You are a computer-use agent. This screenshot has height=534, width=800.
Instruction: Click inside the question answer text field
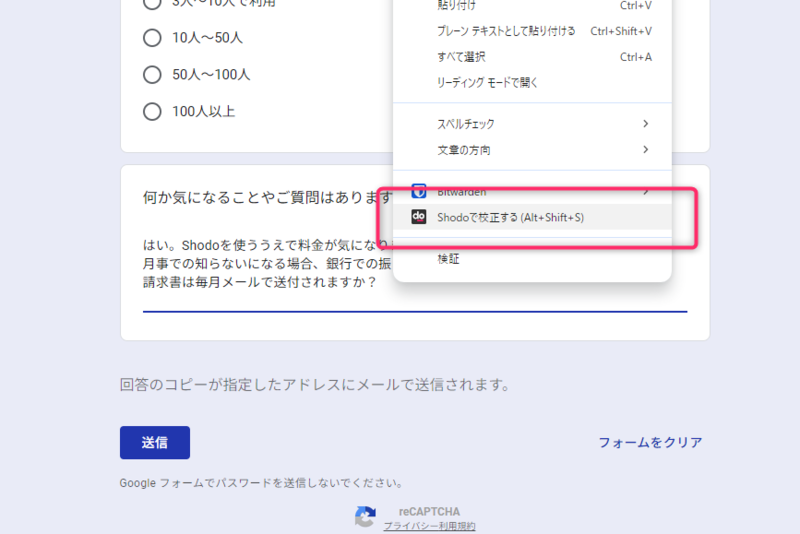click(415, 273)
